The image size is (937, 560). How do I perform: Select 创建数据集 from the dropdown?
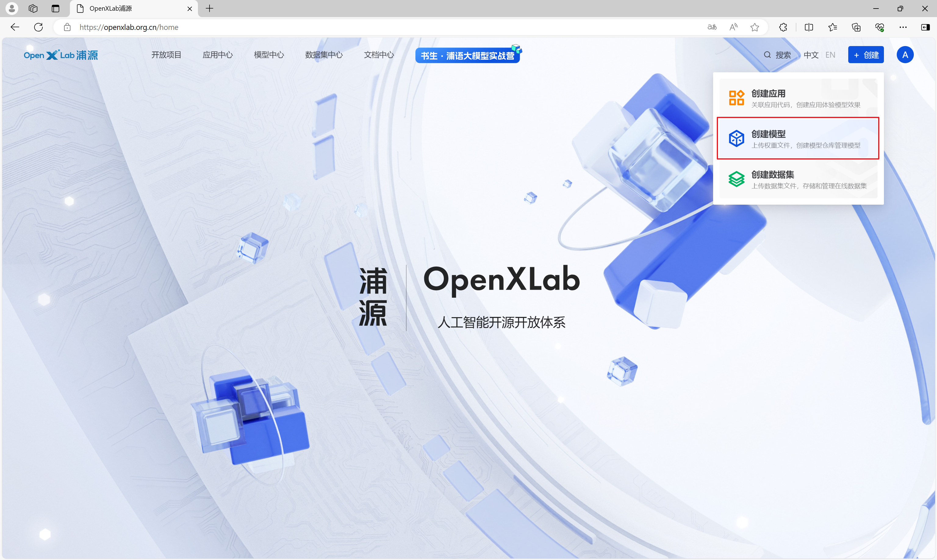click(798, 179)
